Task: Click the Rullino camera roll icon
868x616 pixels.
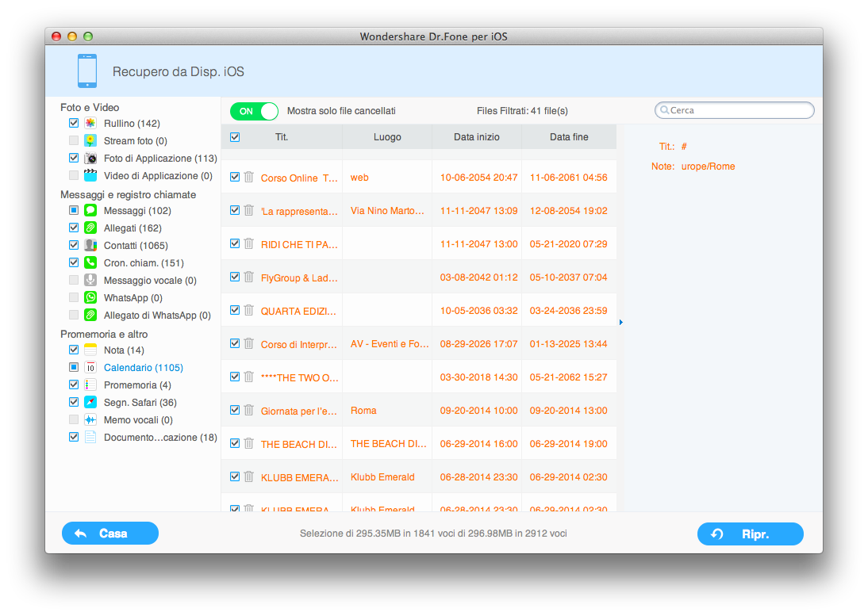Action: (90, 124)
